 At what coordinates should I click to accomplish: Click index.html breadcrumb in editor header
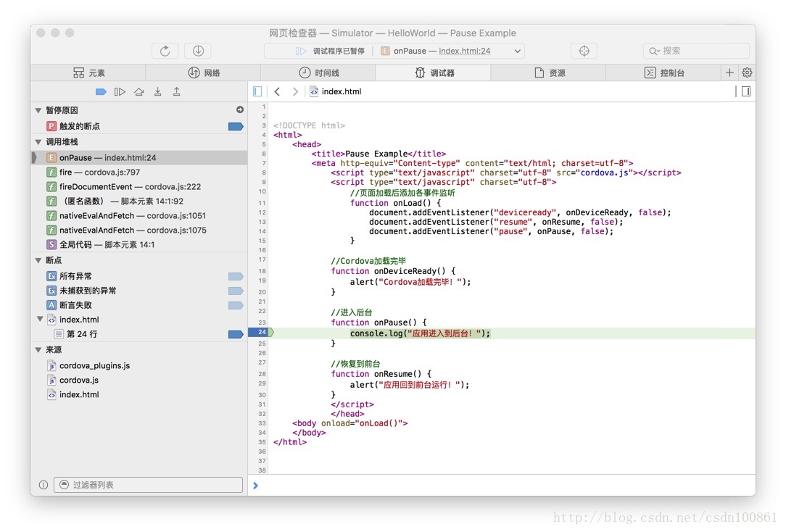click(335, 91)
